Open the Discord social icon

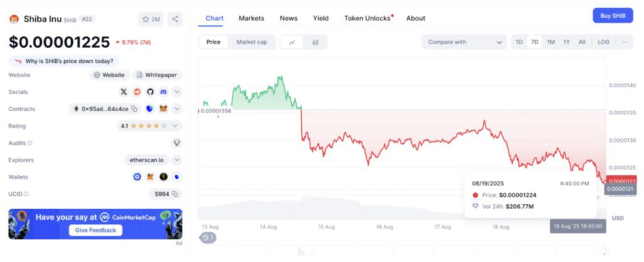click(164, 92)
